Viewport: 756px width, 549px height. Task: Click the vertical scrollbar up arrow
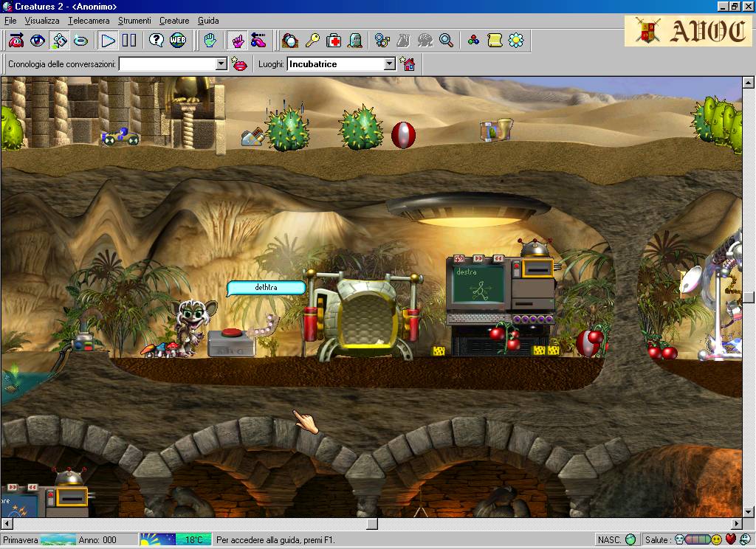pos(749,83)
